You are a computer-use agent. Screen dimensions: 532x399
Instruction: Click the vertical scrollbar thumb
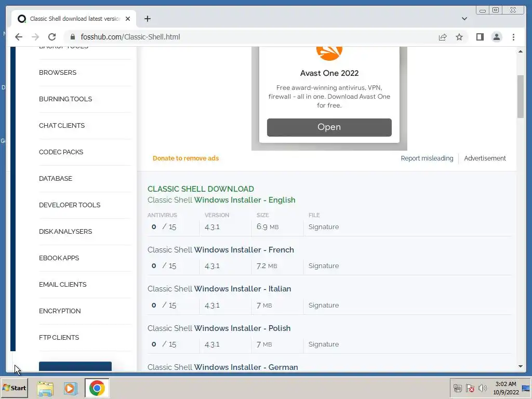tap(521, 96)
